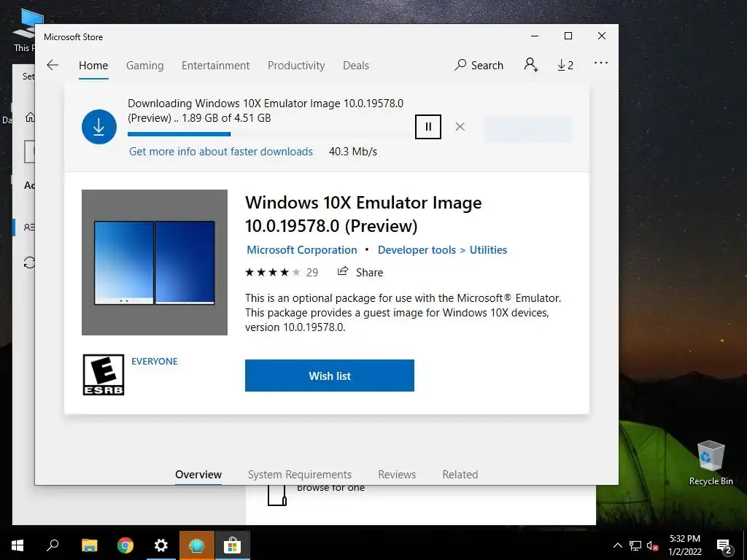
Task: Open the EVERYONE rating link
Action: click(155, 362)
